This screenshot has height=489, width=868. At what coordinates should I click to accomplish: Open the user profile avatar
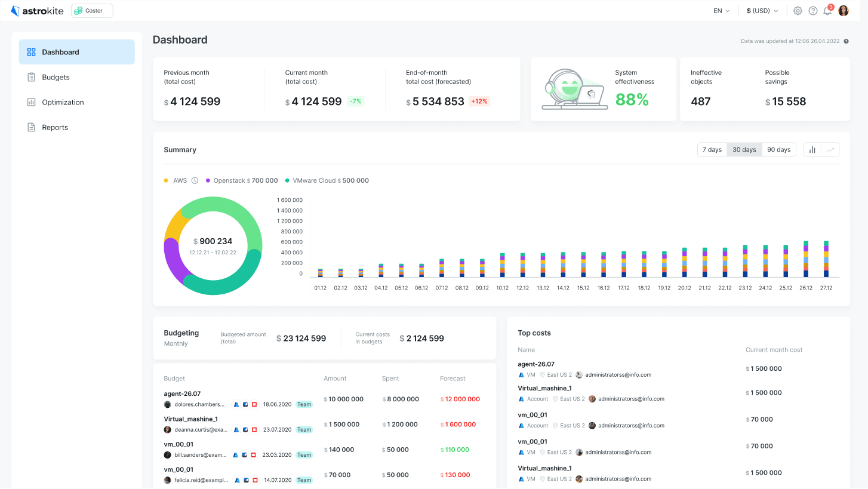click(844, 11)
